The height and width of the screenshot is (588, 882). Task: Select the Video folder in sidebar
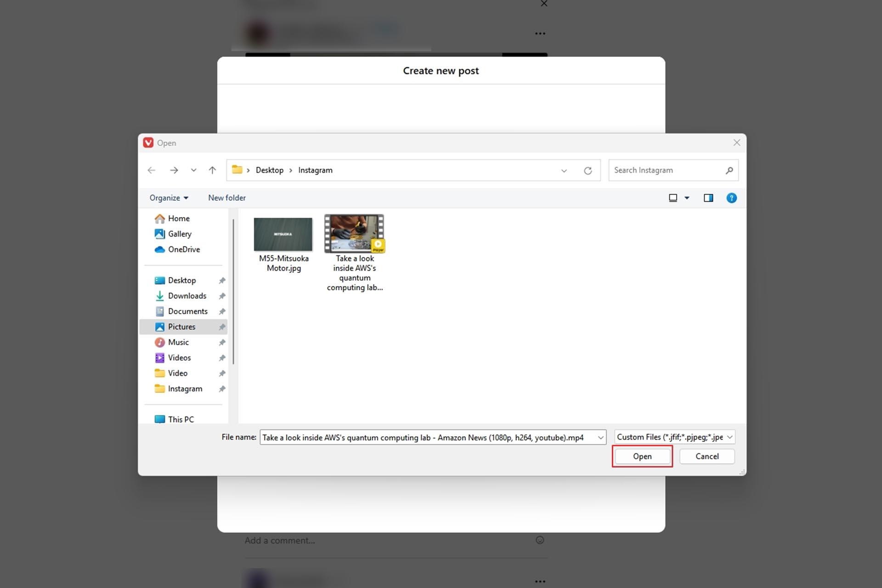pyautogui.click(x=177, y=373)
